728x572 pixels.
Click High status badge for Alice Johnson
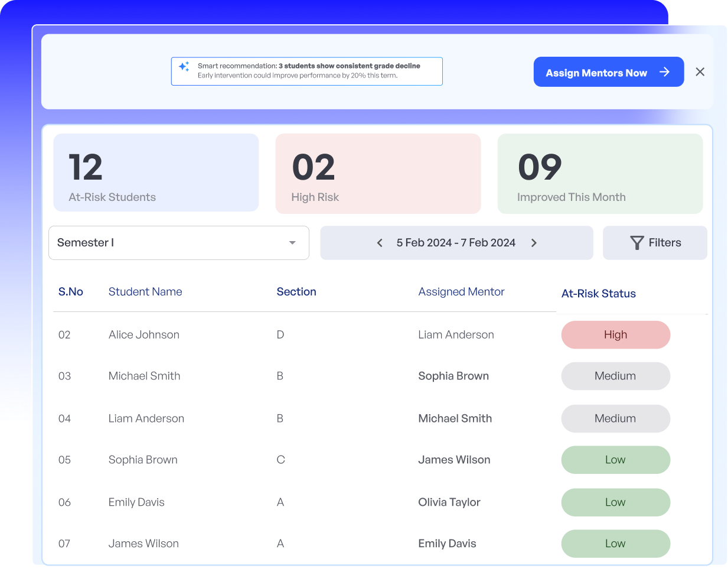tap(615, 335)
